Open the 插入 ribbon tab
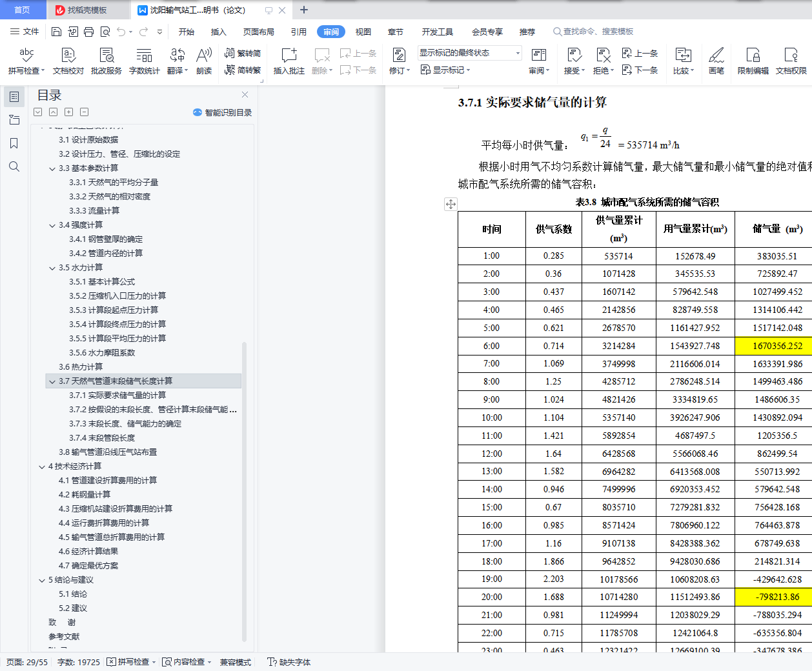The height and width of the screenshot is (671, 812). pos(219,32)
